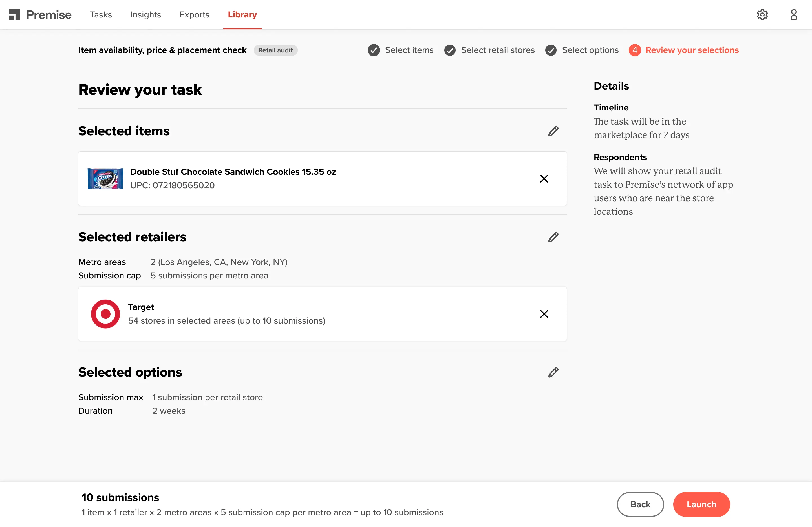
Task: Open the Exports tab
Action: pyautogui.click(x=194, y=15)
